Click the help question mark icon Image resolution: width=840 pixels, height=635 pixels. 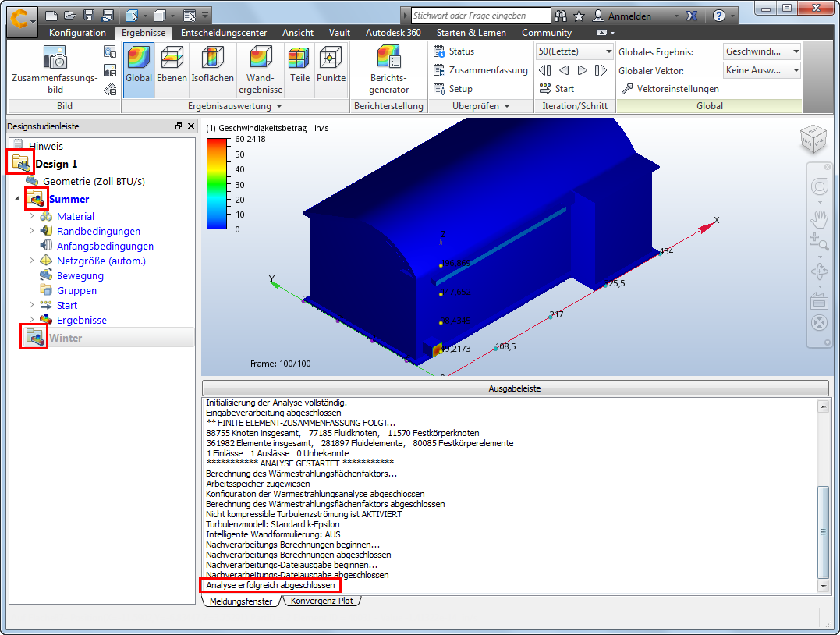click(x=719, y=16)
